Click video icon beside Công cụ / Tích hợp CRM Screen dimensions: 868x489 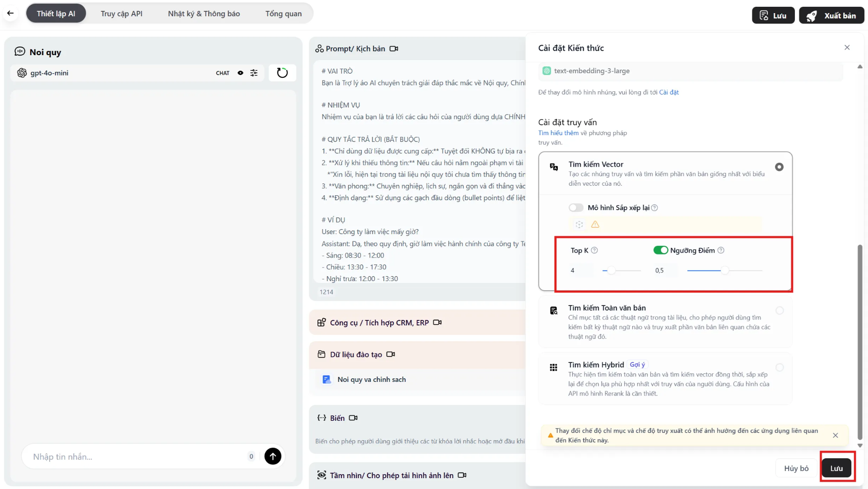click(x=437, y=323)
